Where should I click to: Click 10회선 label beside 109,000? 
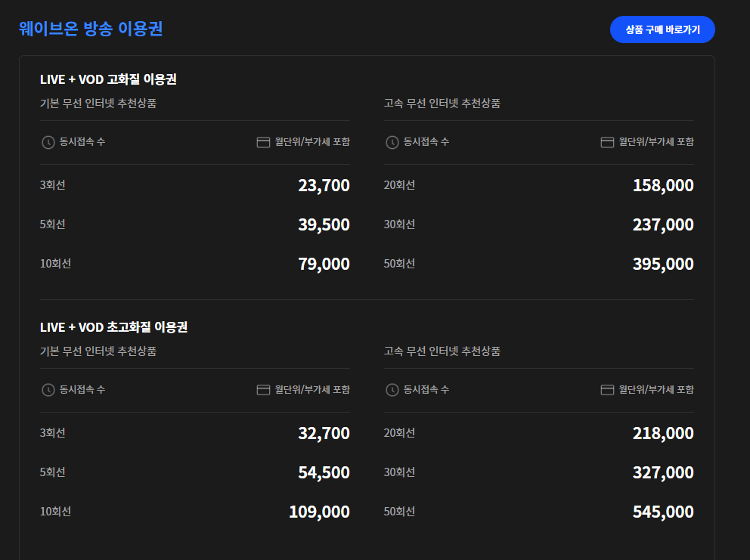click(55, 512)
